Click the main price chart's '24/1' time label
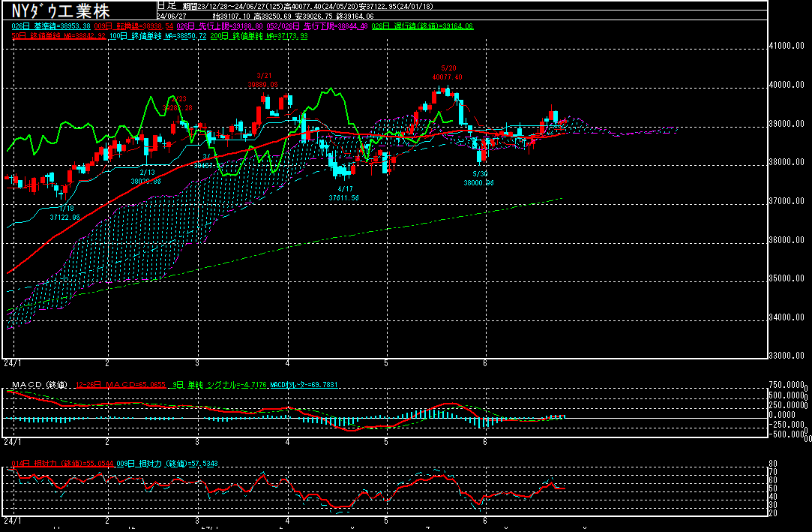812x532 pixels. point(13,363)
